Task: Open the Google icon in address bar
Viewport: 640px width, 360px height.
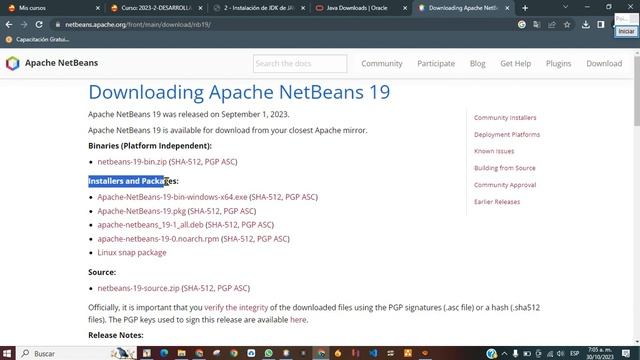Action: coord(522,24)
